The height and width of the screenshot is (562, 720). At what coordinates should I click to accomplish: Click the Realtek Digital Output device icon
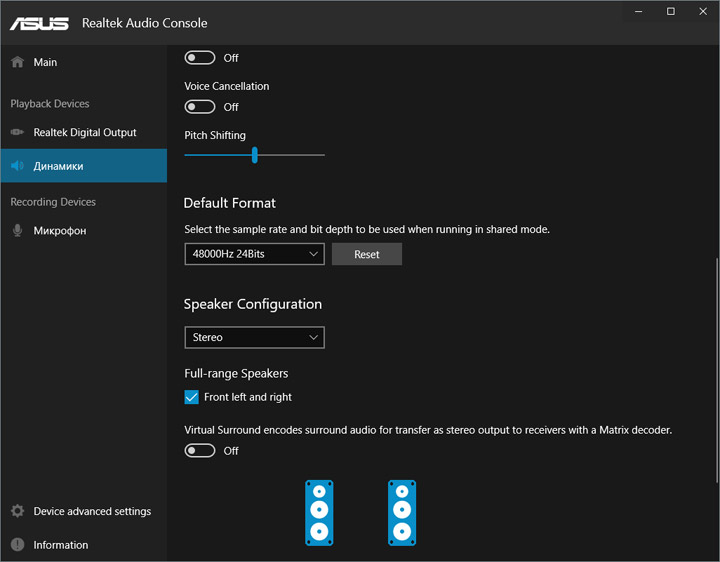coord(17,132)
